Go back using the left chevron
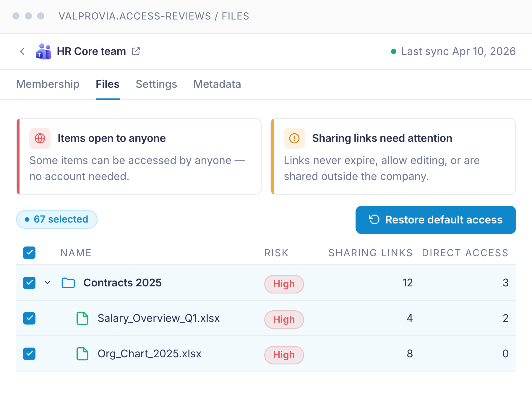The height and width of the screenshot is (399, 532). 22,51
